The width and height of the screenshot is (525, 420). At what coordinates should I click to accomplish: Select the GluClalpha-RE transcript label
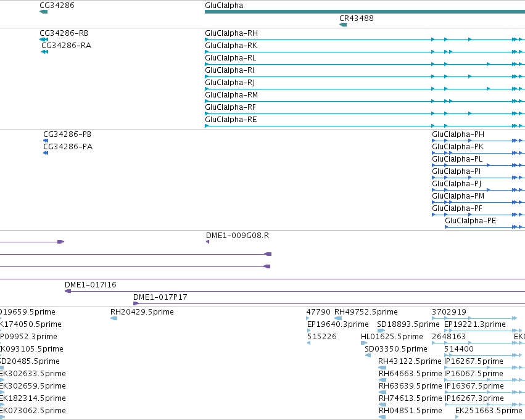[231, 120]
